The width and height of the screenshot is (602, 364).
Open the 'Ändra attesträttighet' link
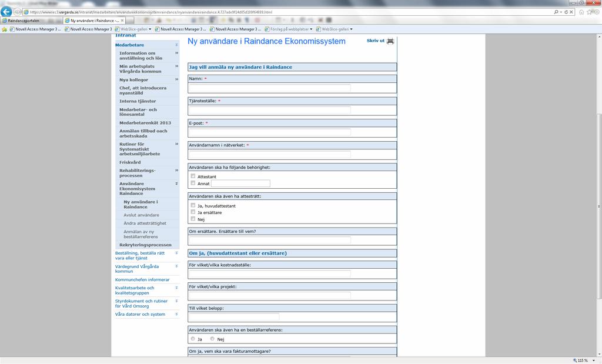pyautogui.click(x=145, y=223)
